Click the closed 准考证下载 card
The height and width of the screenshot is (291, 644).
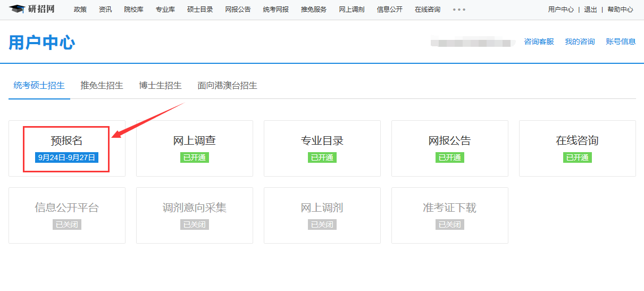pyautogui.click(x=450, y=215)
